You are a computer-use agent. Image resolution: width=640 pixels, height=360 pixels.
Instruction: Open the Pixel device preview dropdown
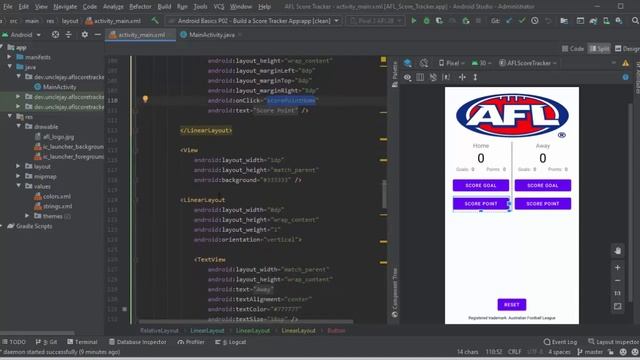[451, 63]
